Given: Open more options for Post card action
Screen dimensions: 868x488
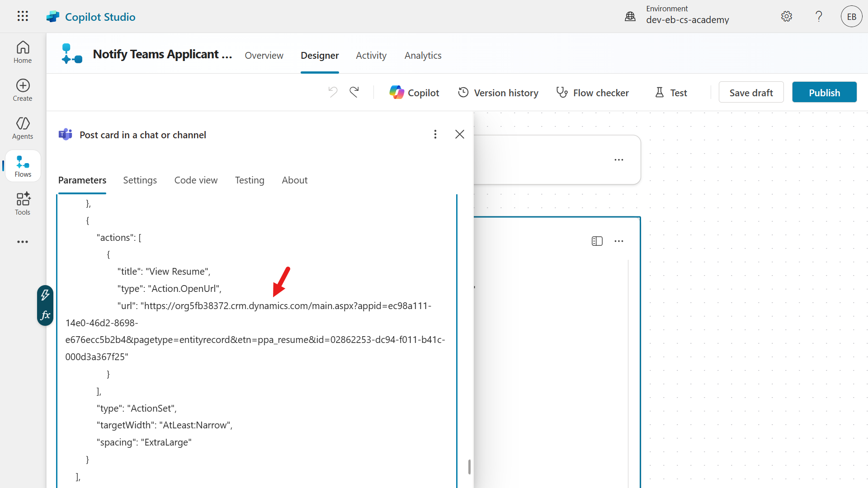Looking at the screenshot, I should click(x=435, y=134).
